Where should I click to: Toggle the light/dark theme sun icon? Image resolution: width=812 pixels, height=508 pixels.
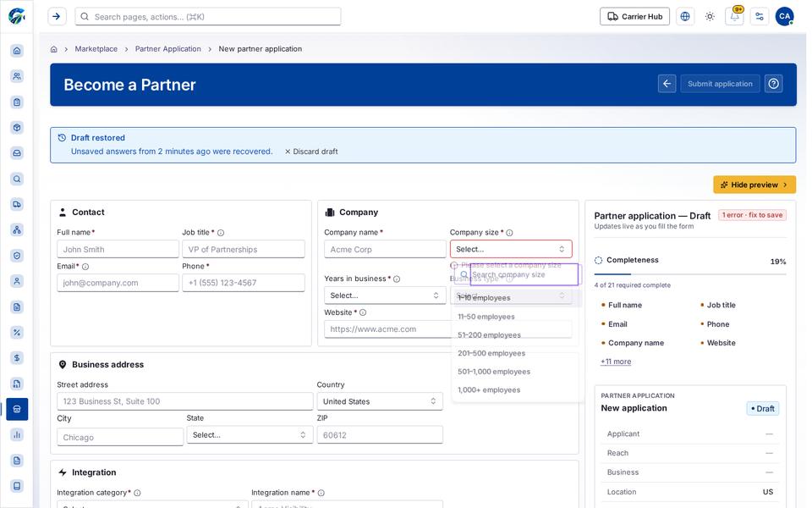[710, 17]
